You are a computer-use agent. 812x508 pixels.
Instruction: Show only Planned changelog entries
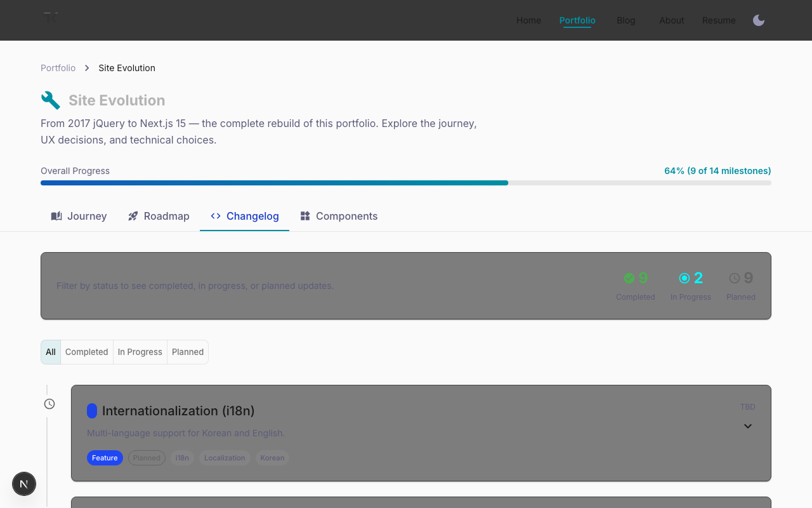click(188, 352)
